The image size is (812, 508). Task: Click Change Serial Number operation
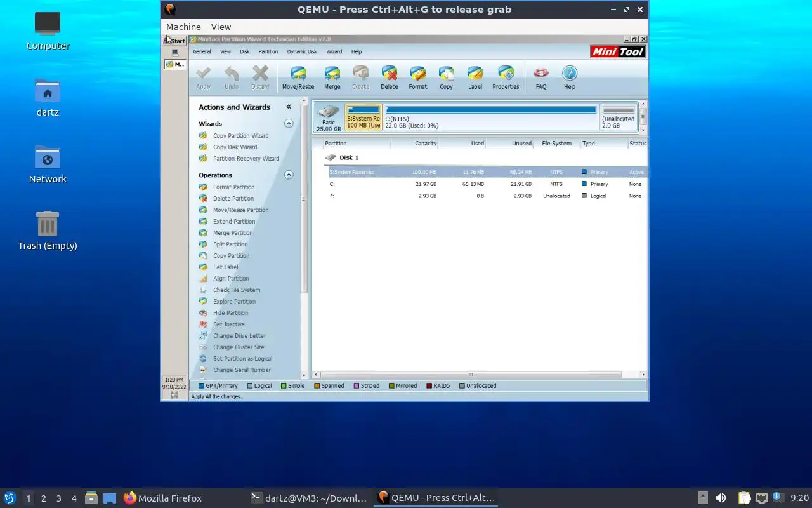point(242,370)
